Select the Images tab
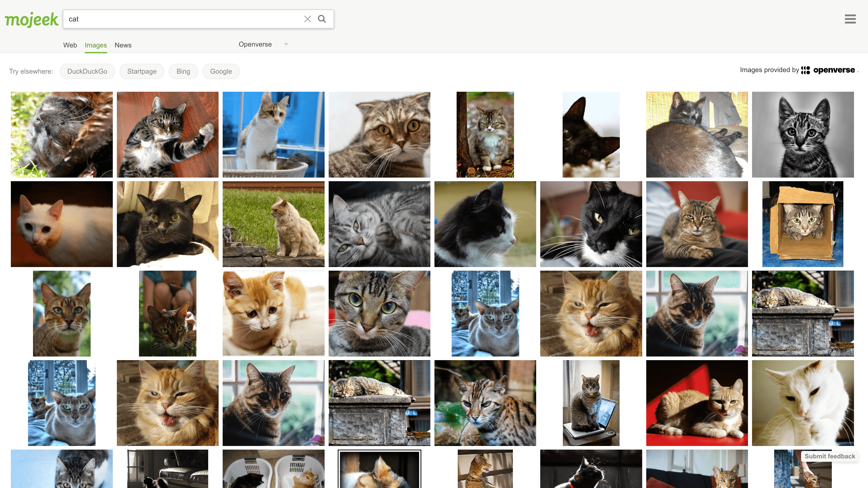This screenshot has height=488, width=868. tap(96, 45)
